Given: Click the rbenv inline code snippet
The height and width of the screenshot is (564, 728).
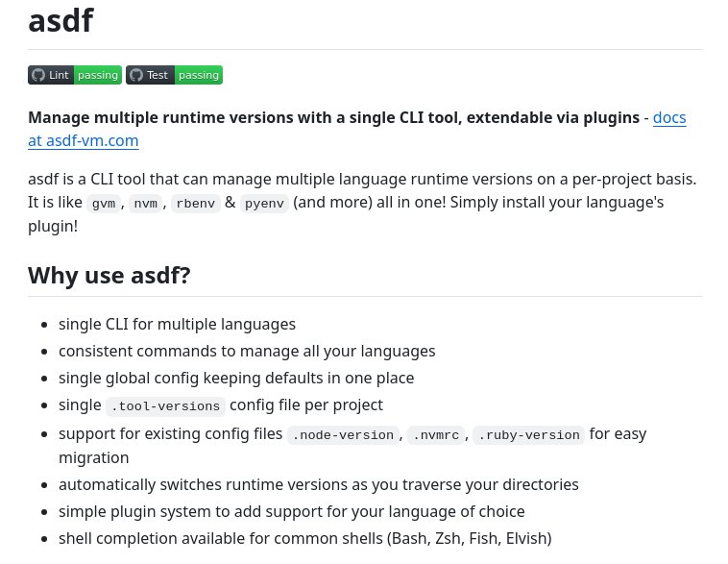Looking at the screenshot, I should coord(196,204).
